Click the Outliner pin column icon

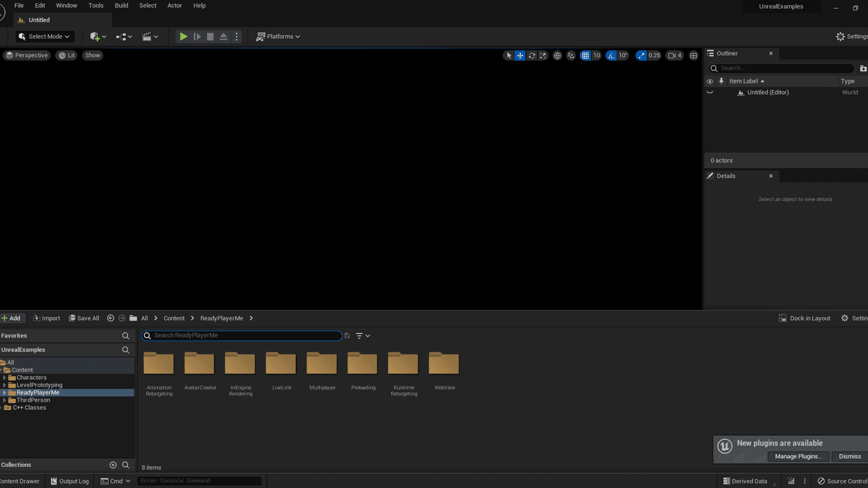click(x=722, y=81)
